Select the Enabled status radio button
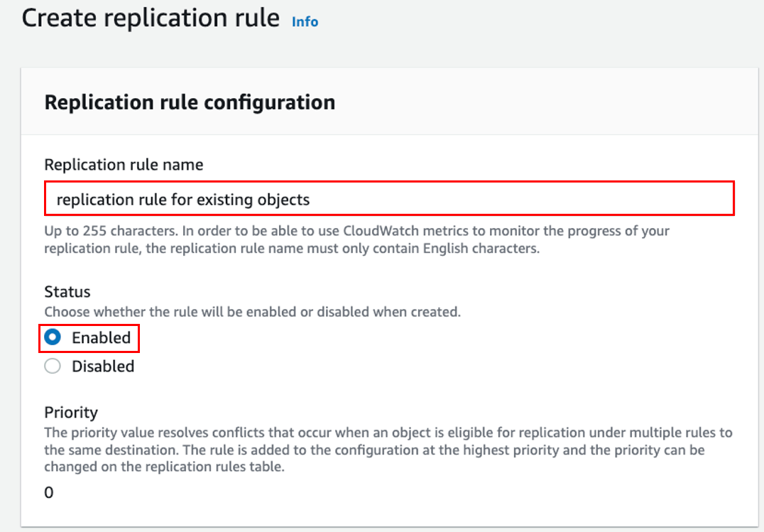764x532 pixels. (52, 337)
